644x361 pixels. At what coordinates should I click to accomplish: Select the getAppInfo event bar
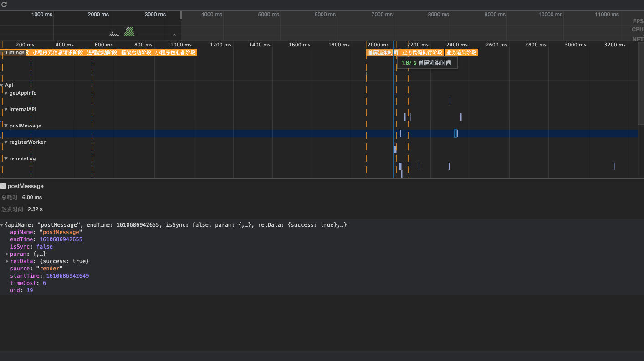(450, 101)
